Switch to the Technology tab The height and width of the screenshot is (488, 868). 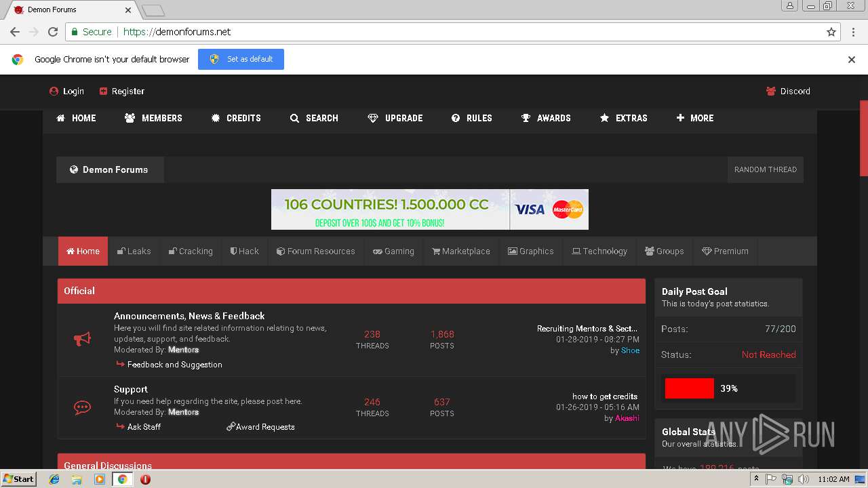tap(599, 251)
